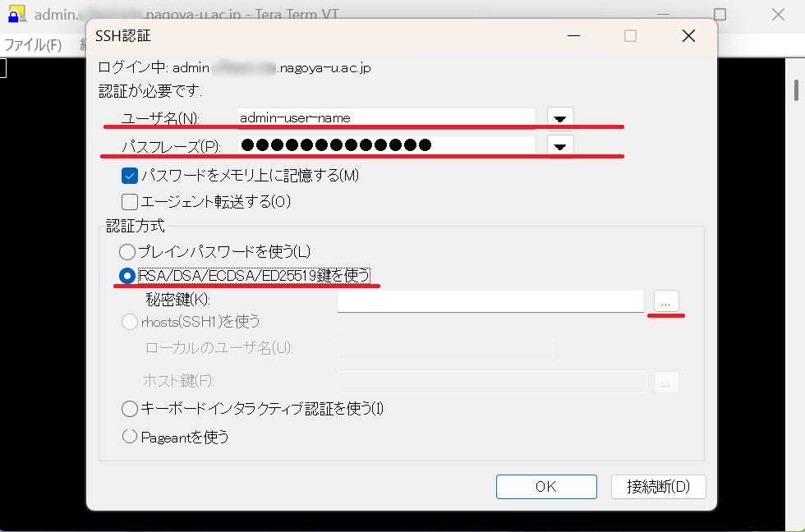
Task: Select the RSA/DSA/ECDSA/ED25519 key radio button
Action: coord(127,276)
